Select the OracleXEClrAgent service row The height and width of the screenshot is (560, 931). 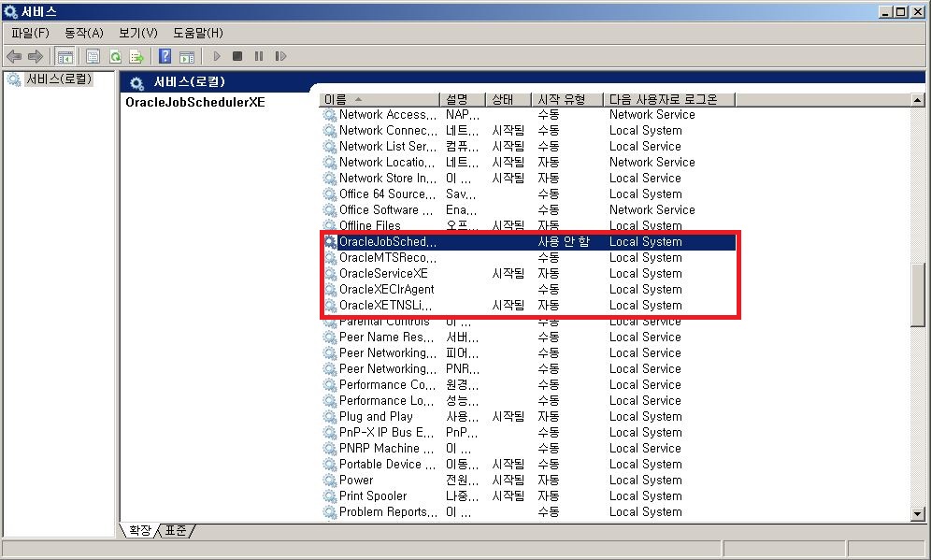pos(528,289)
